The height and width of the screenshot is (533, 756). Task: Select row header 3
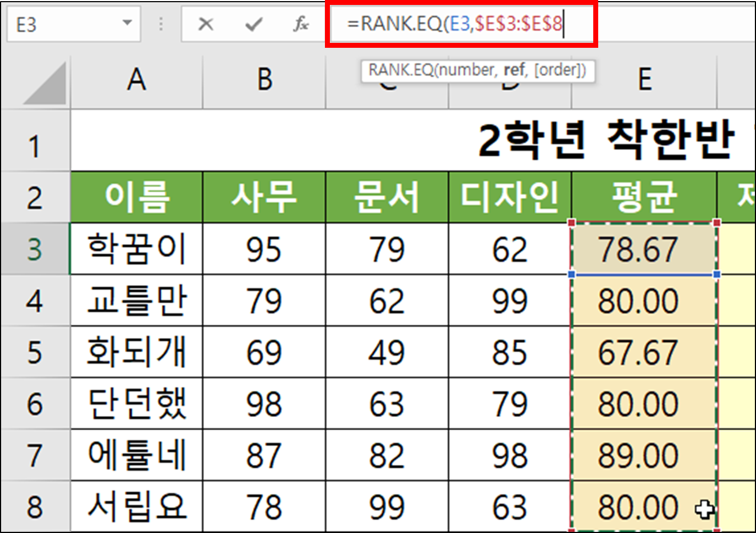click(x=35, y=249)
